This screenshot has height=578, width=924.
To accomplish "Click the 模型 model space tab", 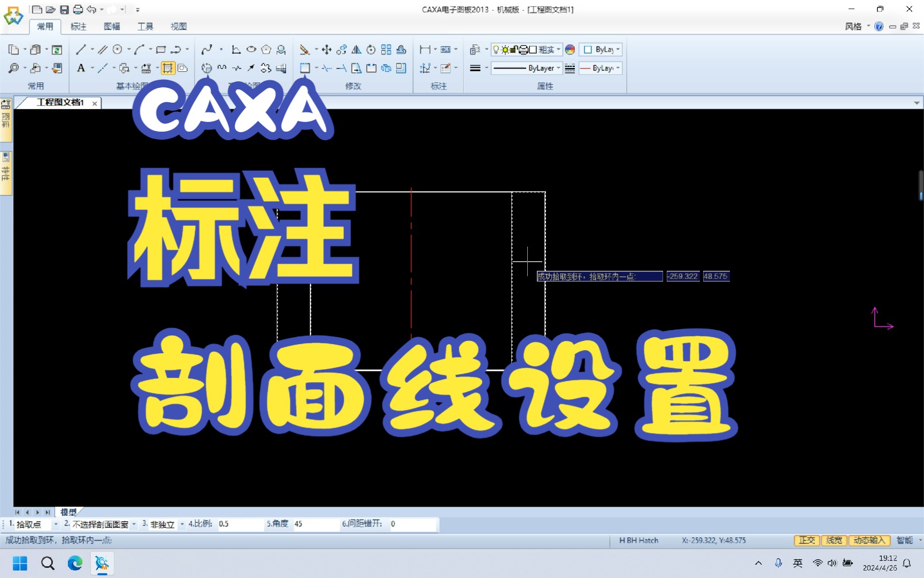I will tap(68, 512).
